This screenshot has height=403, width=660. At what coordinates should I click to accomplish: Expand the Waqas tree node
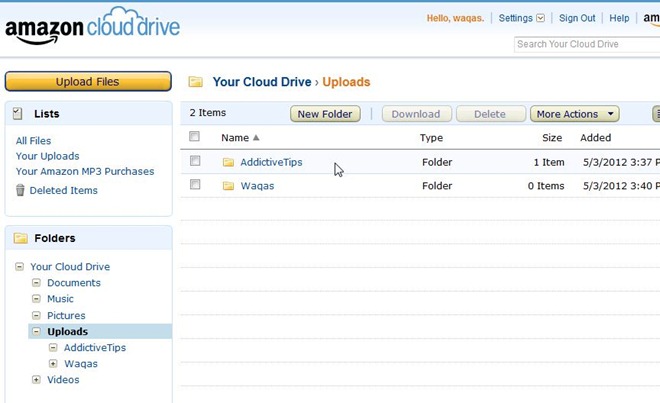(x=53, y=363)
